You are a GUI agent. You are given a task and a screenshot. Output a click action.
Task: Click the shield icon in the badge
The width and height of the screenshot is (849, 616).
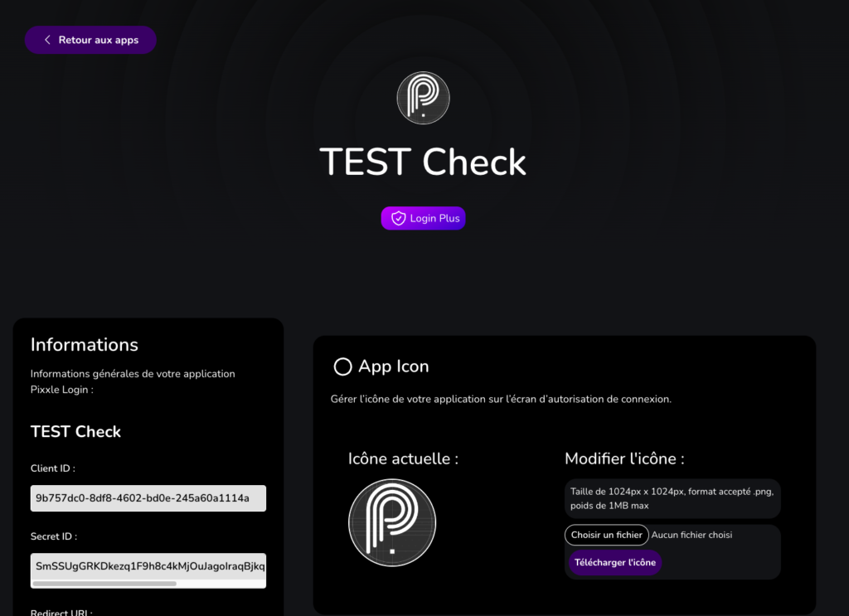[399, 218]
